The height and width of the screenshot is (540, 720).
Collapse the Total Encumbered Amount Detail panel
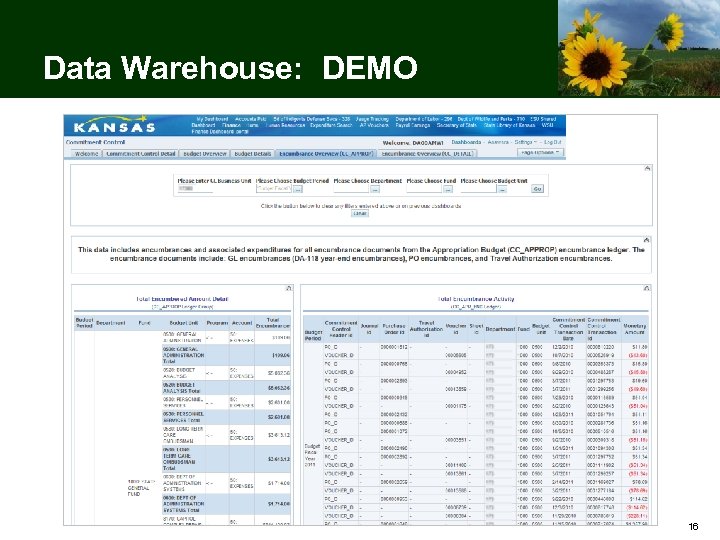288,288
